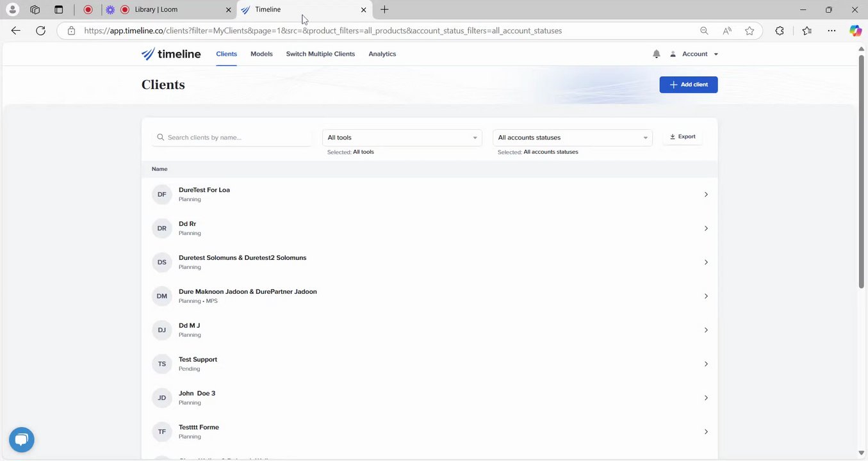Open Dure Maknoon Jadoon row chevron
This screenshot has width=868, height=461.
tap(706, 296)
